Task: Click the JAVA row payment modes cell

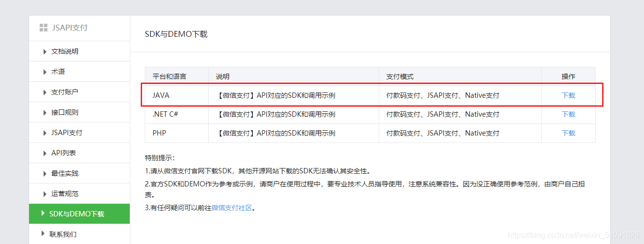Action: point(460,95)
